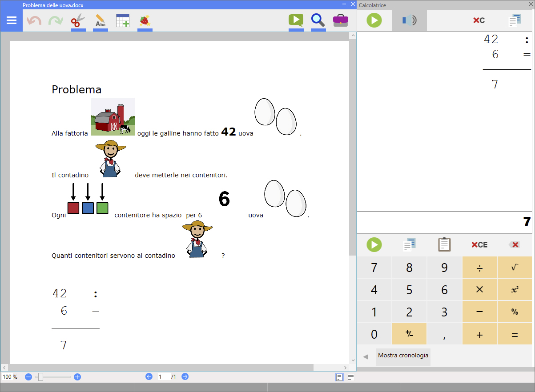Clear entry with the CE button
The image size is (535, 392).
pos(479,244)
